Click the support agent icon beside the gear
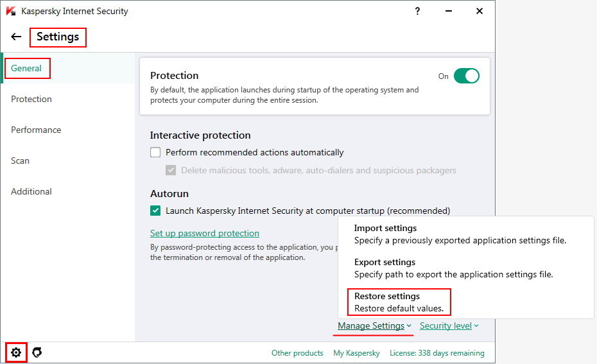The height and width of the screenshot is (364, 597). (37, 352)
